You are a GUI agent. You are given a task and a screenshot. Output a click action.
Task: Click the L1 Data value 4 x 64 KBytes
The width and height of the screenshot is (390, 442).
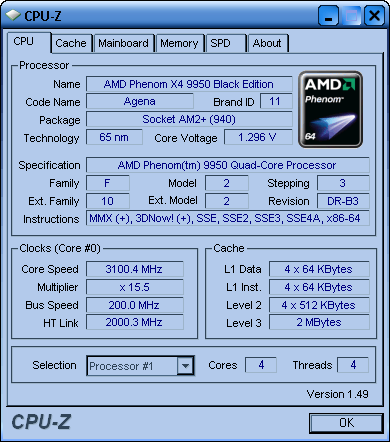319,269
